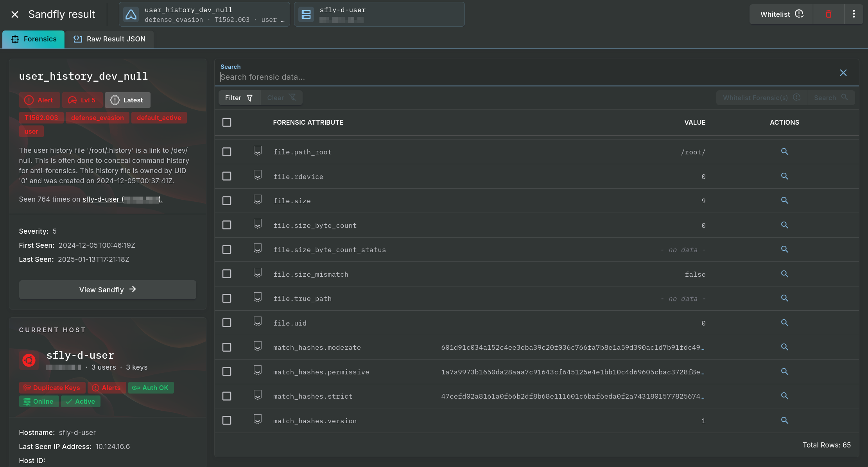Click the Active host status tag
868x467 pixels.
[x=81, y=401]
